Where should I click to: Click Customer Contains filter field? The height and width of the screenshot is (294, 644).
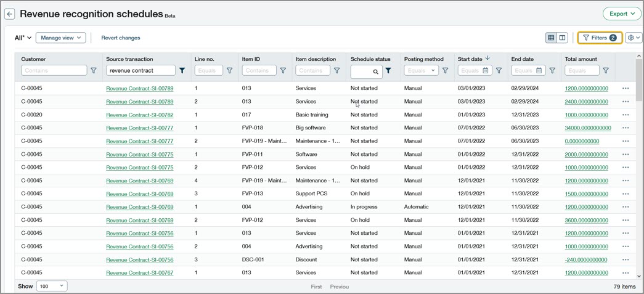click(x=54, y=71)
